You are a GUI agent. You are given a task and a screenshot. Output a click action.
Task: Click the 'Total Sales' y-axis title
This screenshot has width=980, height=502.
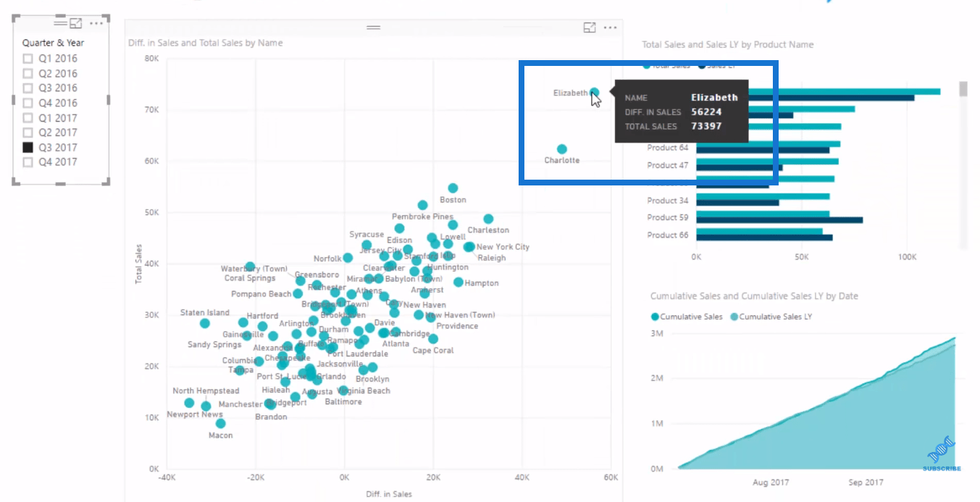139,263
